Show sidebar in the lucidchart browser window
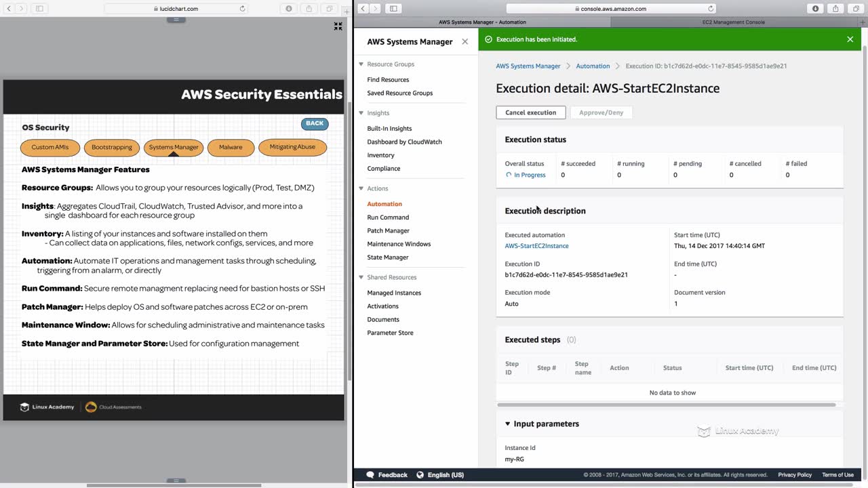The height and width of the screenshot is (488, 868). (x=39, y=9)
